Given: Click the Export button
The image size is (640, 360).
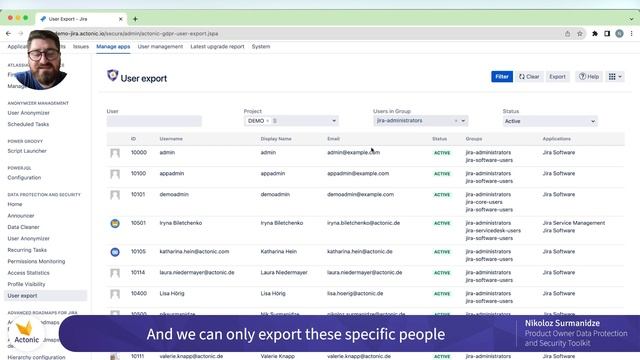Looking at the screenshot, I should (557, 76).
